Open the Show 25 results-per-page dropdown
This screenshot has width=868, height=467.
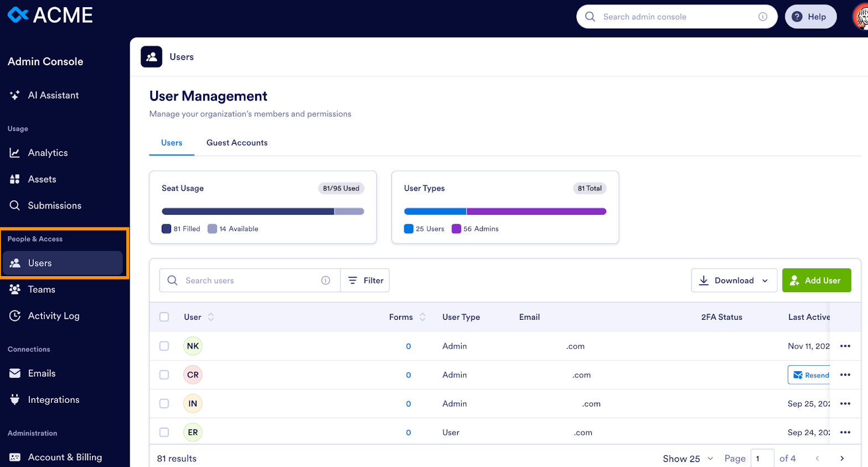(688, 459)
